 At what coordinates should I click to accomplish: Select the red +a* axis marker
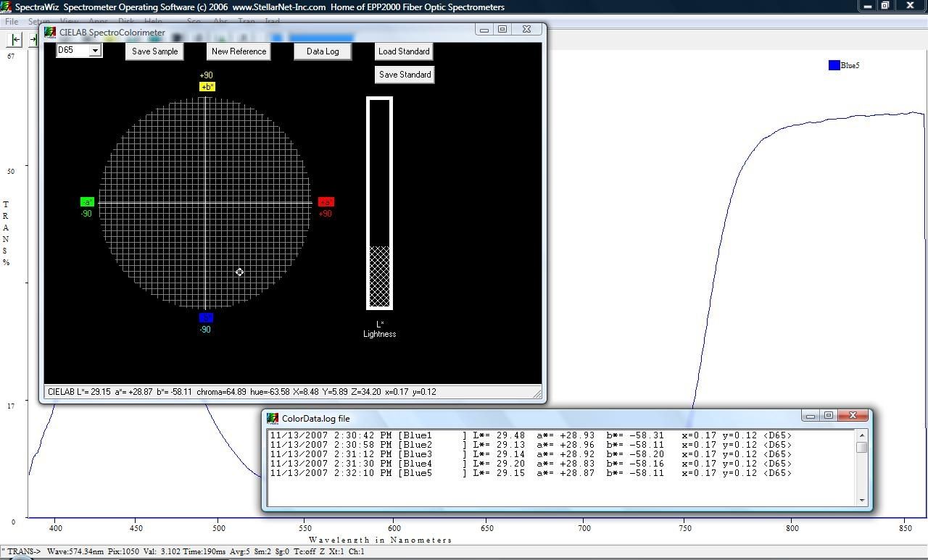point(326,202)
